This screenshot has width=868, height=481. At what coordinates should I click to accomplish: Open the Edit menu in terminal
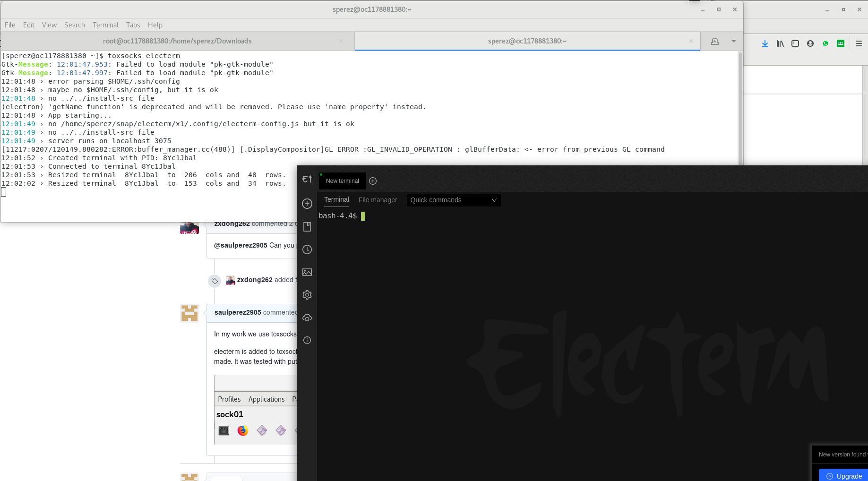pyautogui.click(x=29, y=25)
